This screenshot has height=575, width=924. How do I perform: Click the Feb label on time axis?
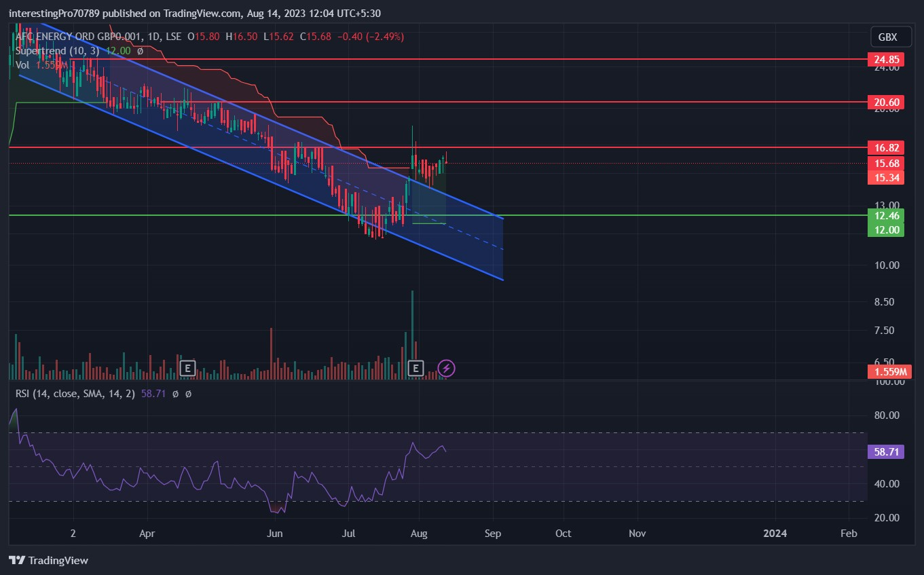click(849, 534)
